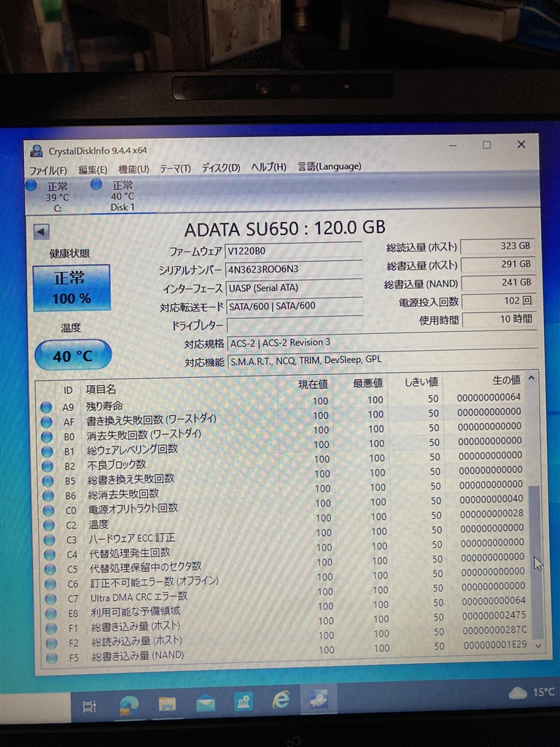The height and width of the screenshot is (747, 560).
Task: Click the ACS-2 standard field
Action: pyautogui.click(x=384, y=343)
